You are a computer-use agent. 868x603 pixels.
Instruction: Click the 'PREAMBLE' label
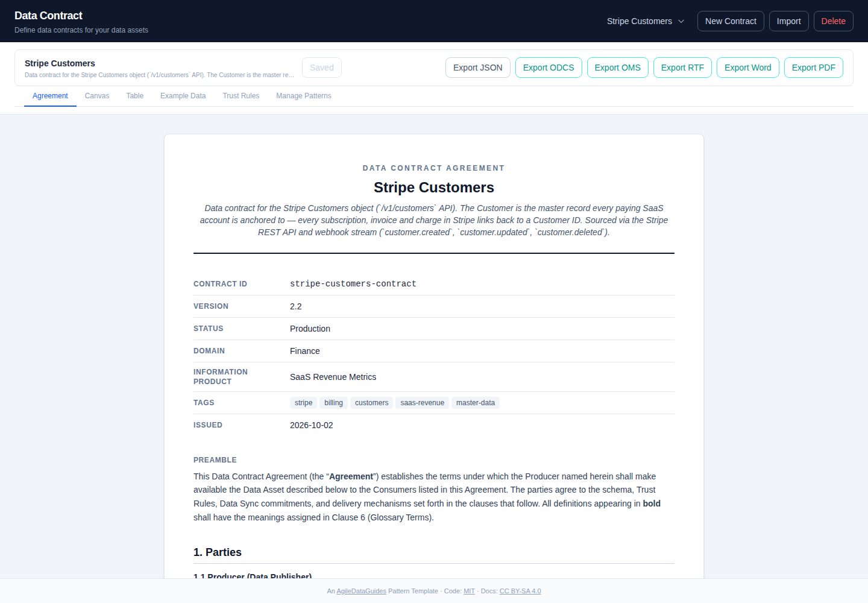click(215, 460)
